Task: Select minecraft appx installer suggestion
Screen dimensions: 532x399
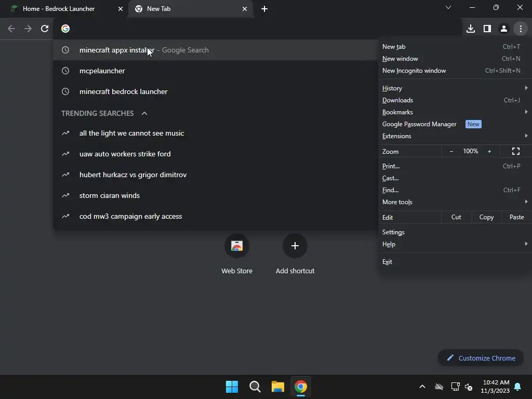Action: (216, 50)
